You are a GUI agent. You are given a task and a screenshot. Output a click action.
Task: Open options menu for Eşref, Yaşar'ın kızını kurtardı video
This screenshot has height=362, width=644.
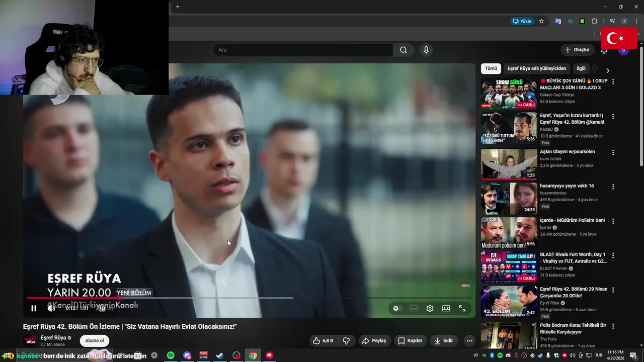click(x=613, y=116)
